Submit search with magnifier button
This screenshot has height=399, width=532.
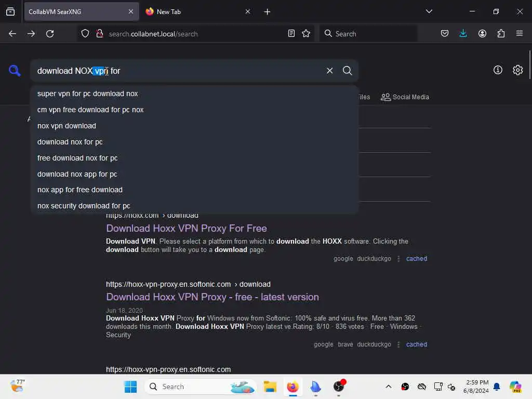point(347,71)
